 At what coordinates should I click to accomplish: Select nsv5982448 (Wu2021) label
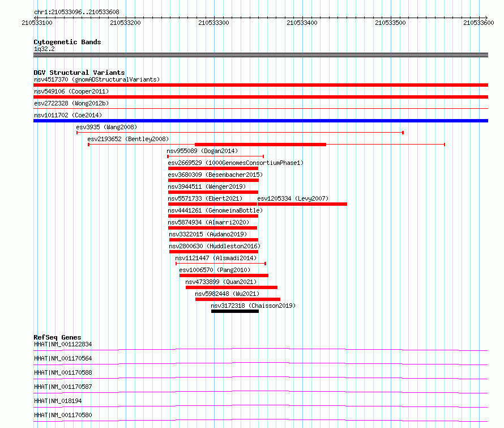pyautogui.click(x=227, y=294)
